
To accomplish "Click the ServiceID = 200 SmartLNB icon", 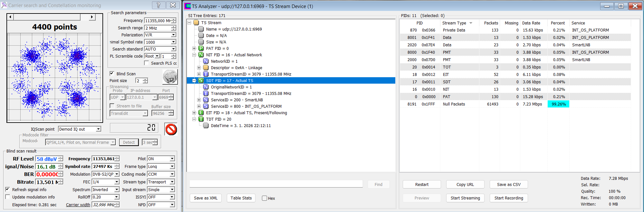I will (206, 100).
